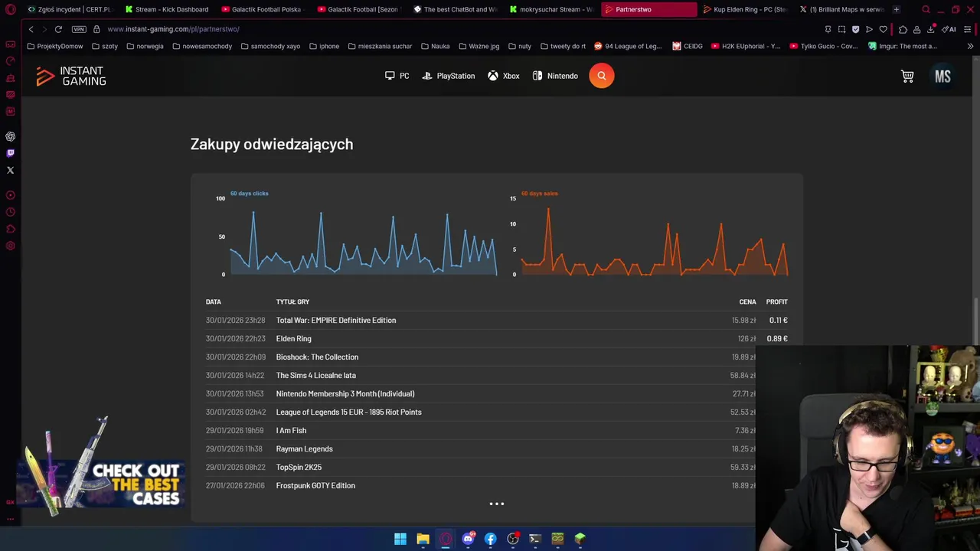
Task: Open GX Control speedometer sidebar icon
Action: (x=11, y=61)
